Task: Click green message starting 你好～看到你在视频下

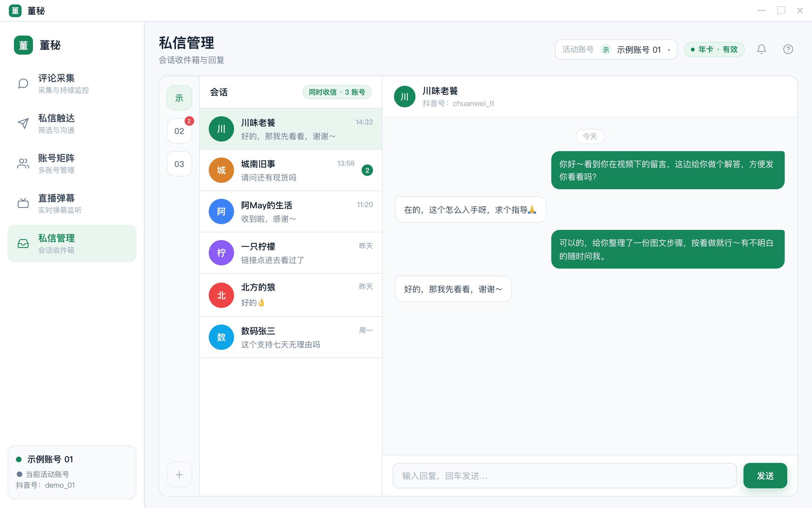Action: point(668,170)
